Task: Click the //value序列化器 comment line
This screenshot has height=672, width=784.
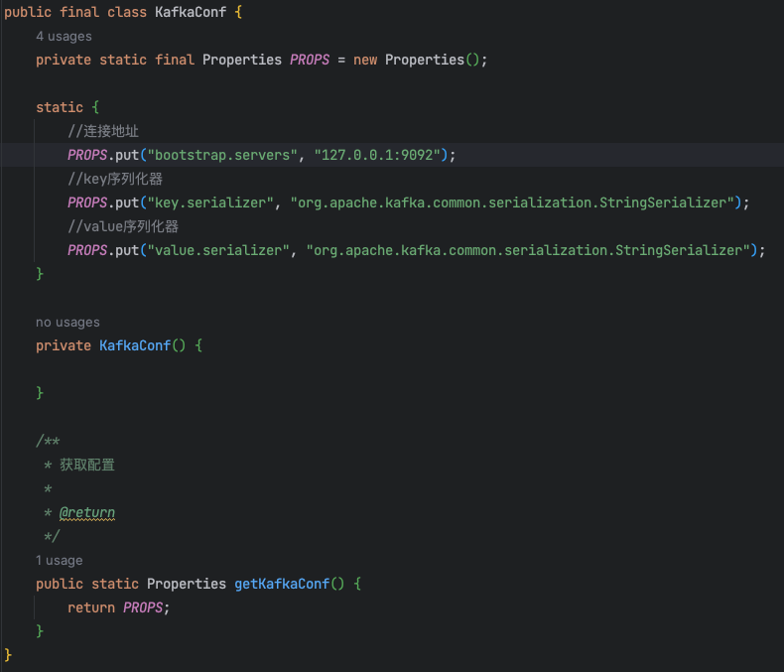Action: [123, 226]
